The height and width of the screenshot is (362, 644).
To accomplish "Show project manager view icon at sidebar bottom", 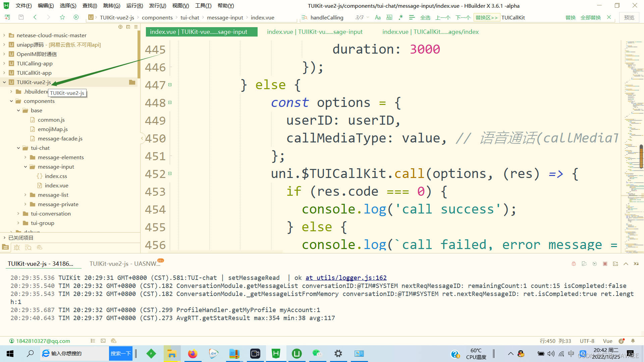I will 5,247.
